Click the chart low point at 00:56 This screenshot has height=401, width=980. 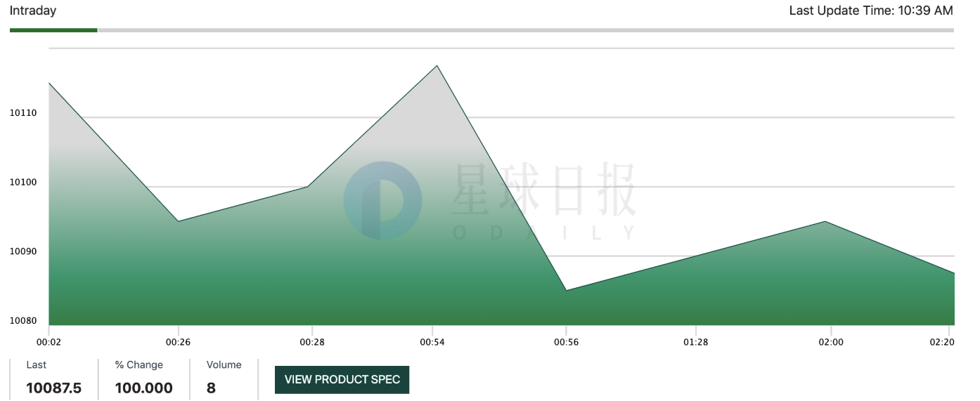(566, 290)
